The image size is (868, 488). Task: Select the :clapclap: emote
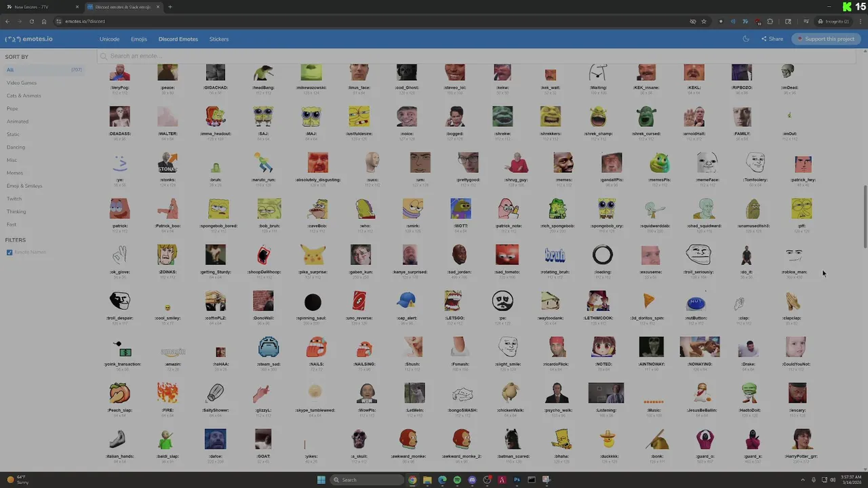coord(791,301)
